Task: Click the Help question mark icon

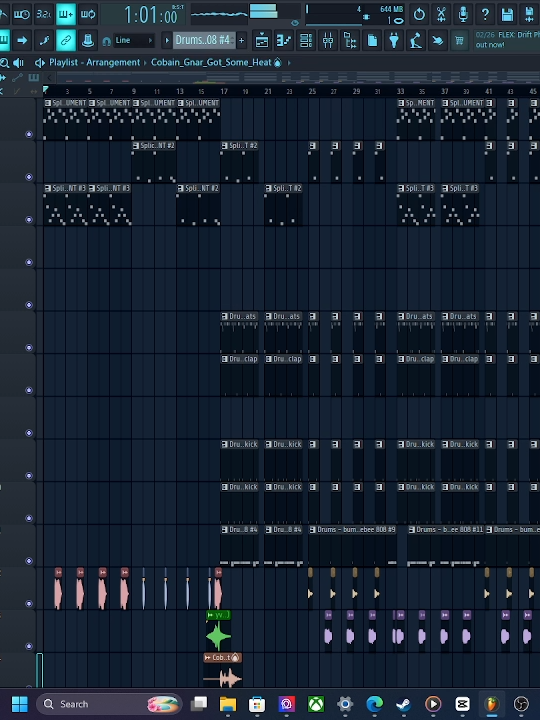Action: (x=485, y=15)
